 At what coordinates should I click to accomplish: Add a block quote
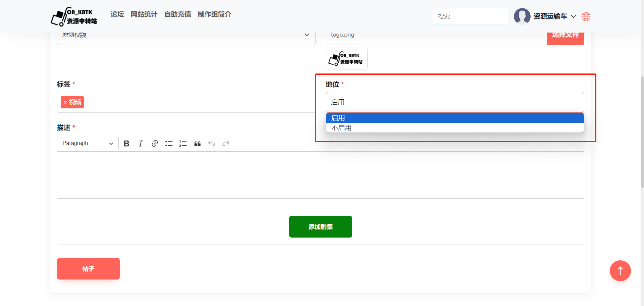pos(197,144)
